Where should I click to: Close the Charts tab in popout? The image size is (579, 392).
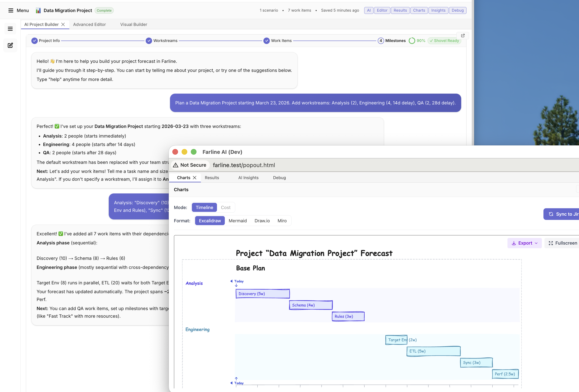pyautogui.click(x=195, y=178)
